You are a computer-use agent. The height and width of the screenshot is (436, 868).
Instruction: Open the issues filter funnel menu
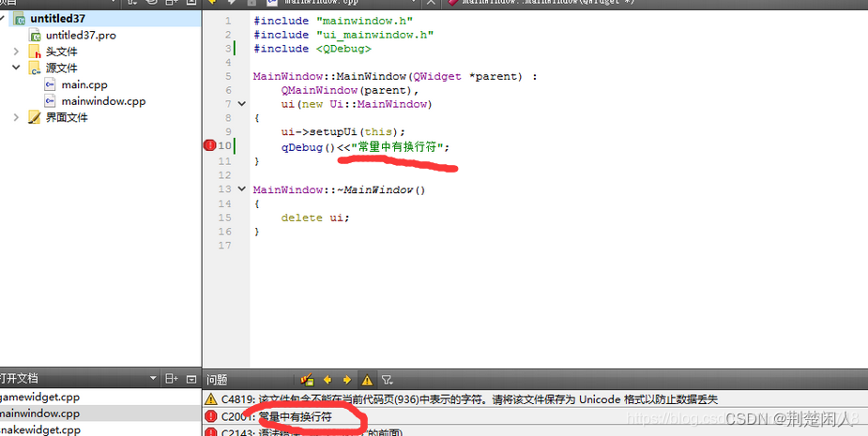point(387,380)
